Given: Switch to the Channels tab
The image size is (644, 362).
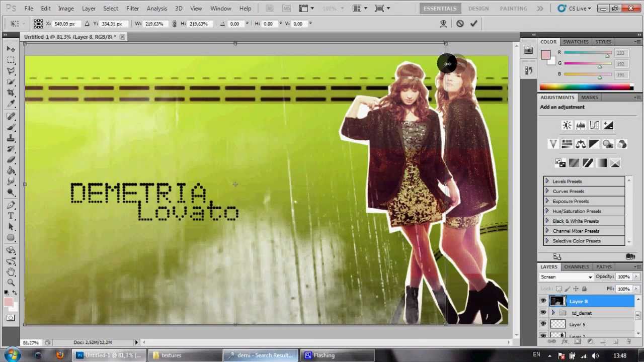Looking at the screenshot, I should tap(576, 267).
